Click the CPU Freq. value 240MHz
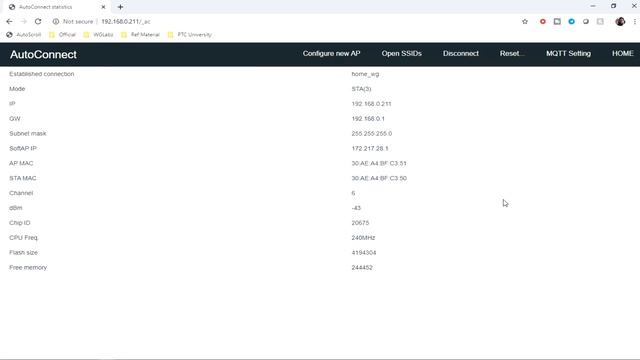 tap(363, 238)
